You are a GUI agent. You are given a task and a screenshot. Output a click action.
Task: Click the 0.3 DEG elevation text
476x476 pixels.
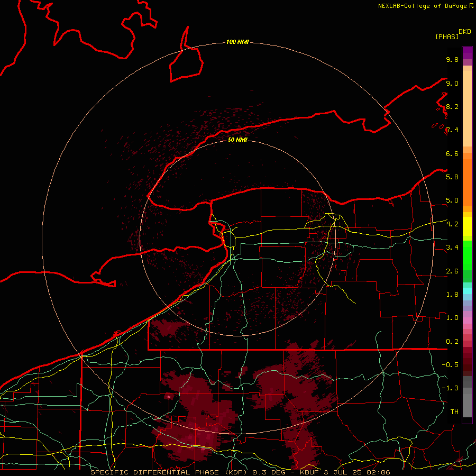[270, 472]
